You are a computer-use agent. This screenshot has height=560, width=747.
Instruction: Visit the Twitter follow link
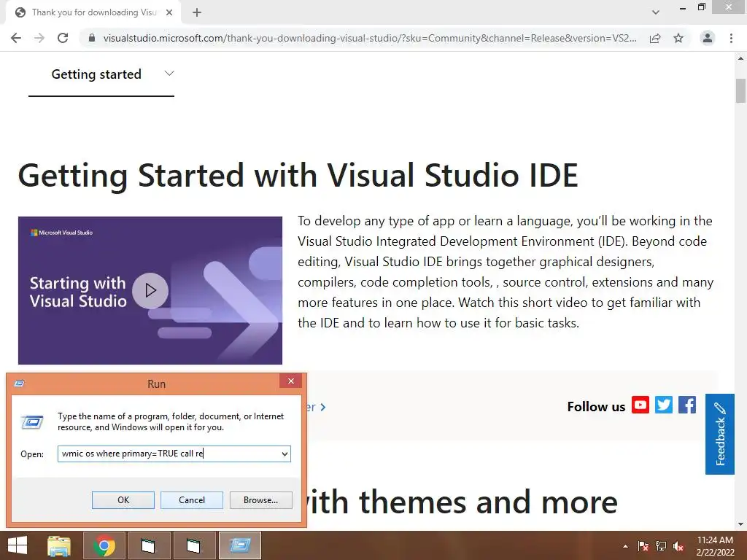pos(664,405)
